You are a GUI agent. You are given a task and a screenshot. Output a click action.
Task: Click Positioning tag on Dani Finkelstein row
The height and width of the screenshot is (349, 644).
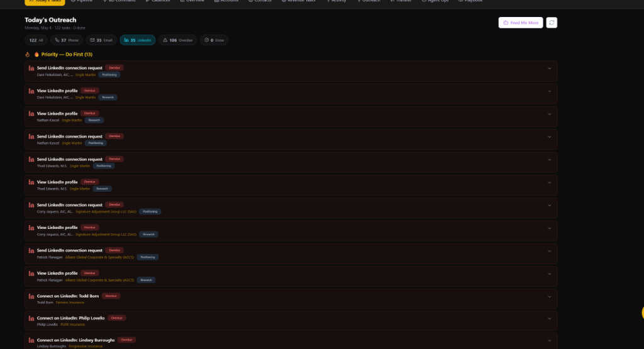(x=109, y=75)
